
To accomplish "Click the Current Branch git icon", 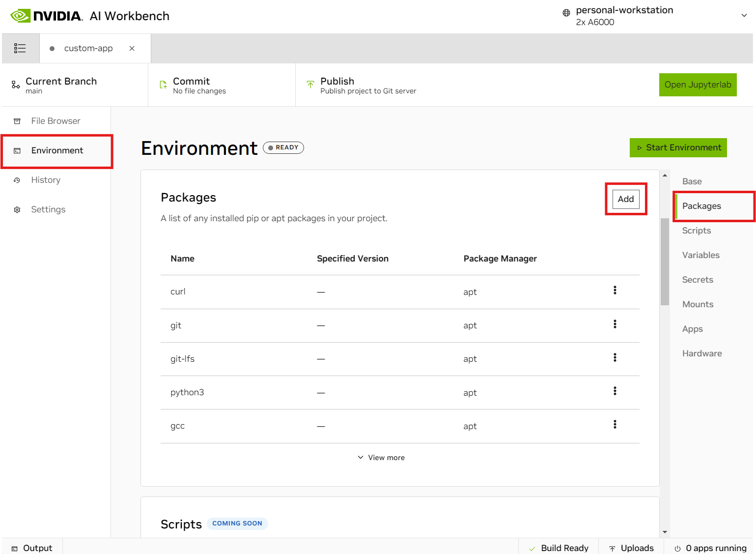I will (x=16, y=85).
